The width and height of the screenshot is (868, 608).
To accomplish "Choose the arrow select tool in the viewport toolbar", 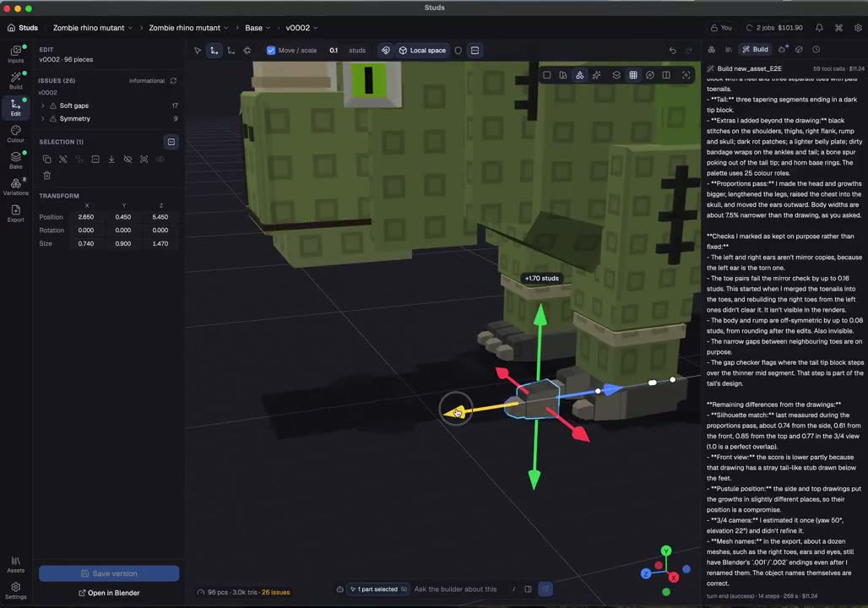I will (198, 51).
